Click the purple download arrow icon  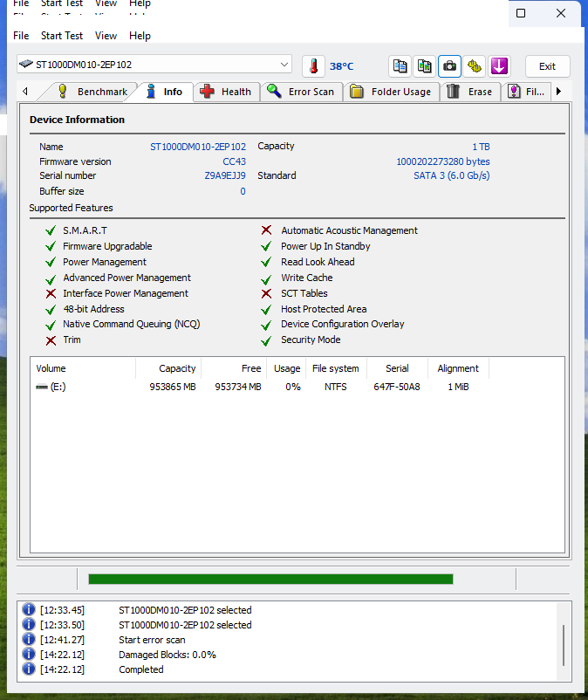point(499,66)
